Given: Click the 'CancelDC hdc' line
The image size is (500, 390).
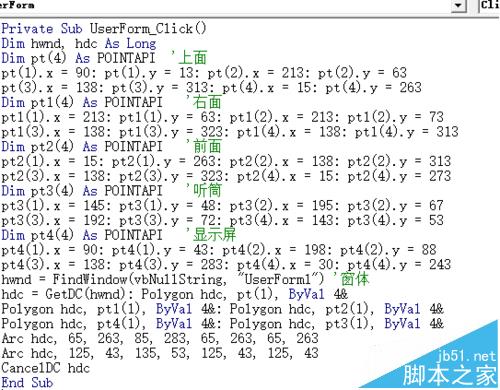Looking at the screenshot, I should click(46, 368).
